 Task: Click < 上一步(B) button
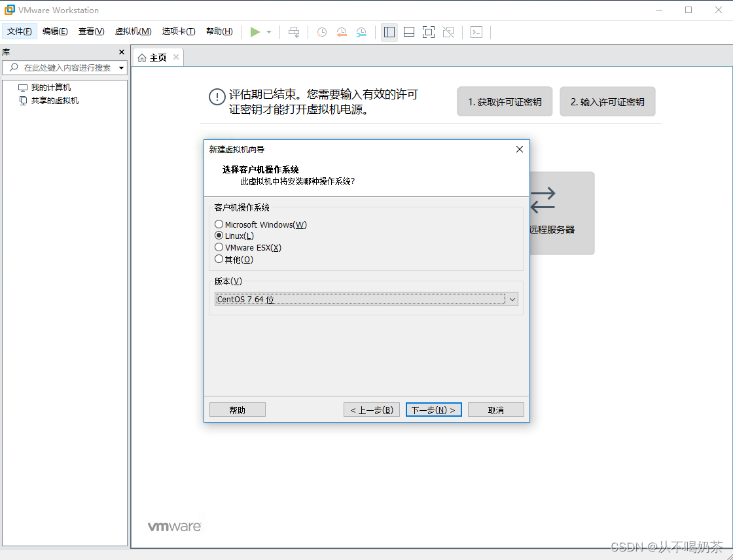click(x=372, y=410)
